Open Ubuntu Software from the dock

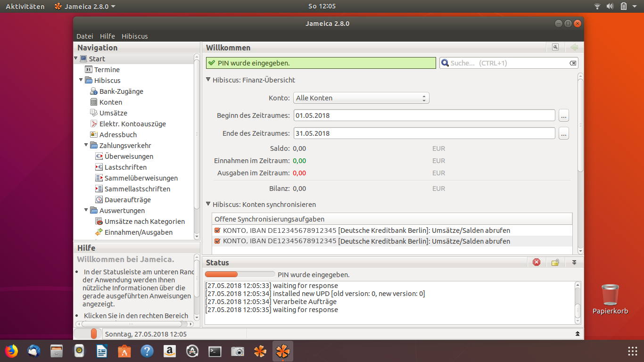click(124, 351)
